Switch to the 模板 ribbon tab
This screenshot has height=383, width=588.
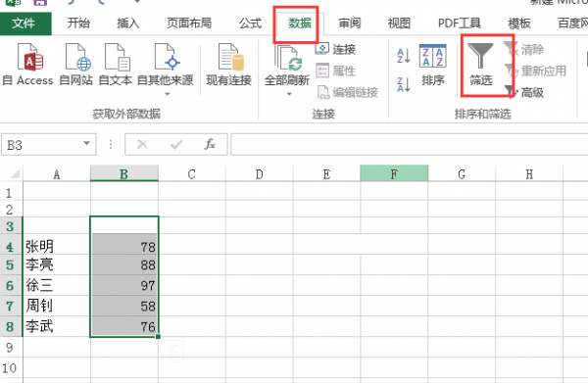519,24
